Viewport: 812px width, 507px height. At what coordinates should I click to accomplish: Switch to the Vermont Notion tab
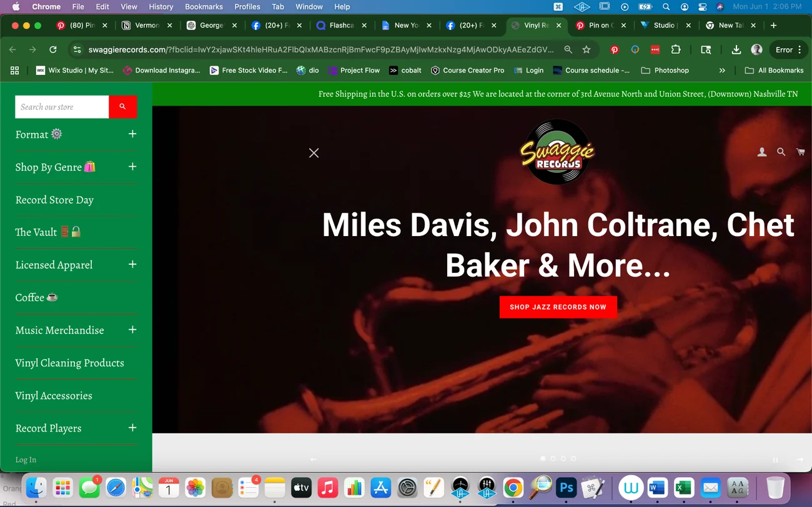click(147, 26)
